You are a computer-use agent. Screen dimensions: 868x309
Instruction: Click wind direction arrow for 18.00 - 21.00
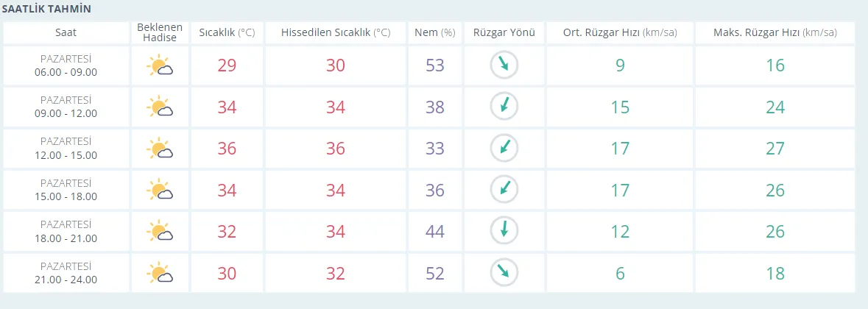click(504, 231)
